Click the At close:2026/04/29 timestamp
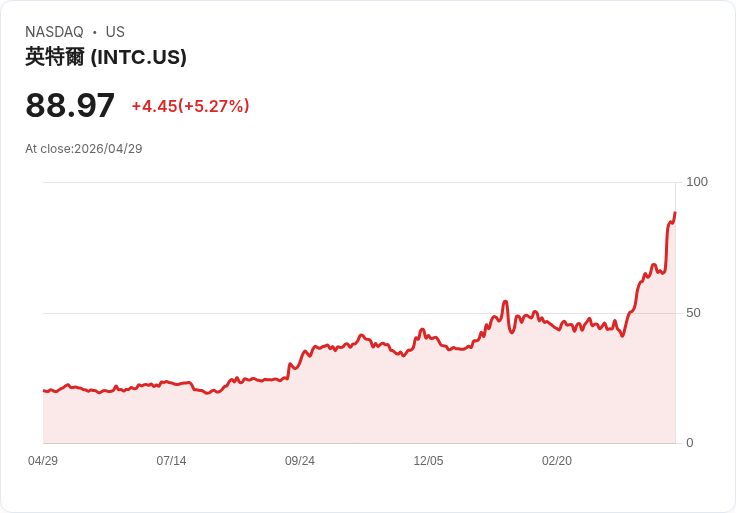Screen dimensions: 736x513 84,149
